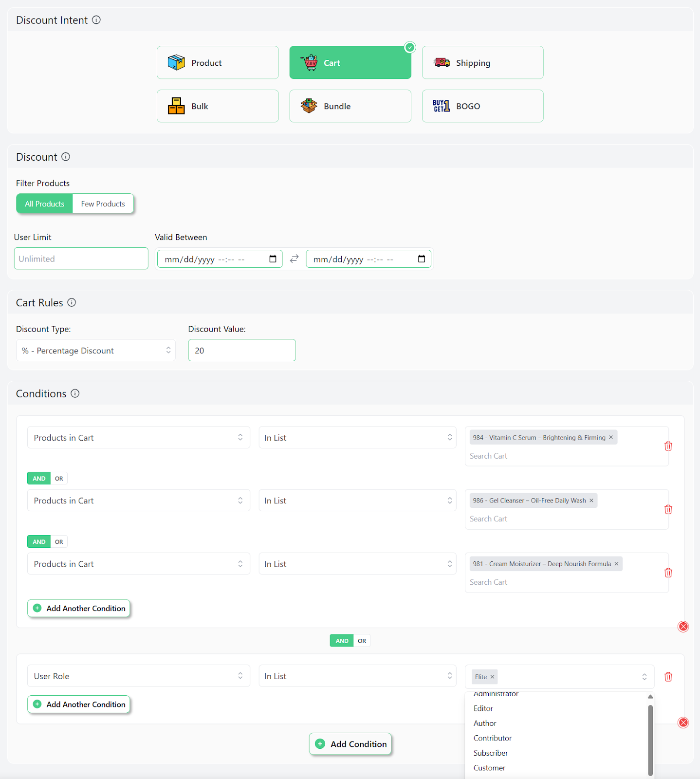Viewport: 700px width, 779px height.
Task: Set second condition joiner to AND
Action: click(x=39, y=542)
